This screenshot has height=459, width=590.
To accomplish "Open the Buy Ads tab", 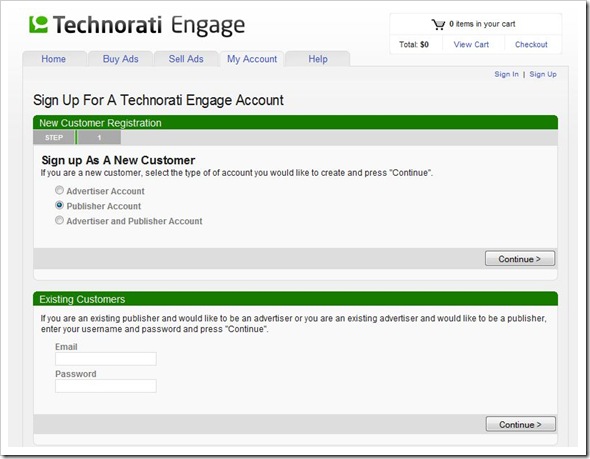I will (x=120, y=59).
